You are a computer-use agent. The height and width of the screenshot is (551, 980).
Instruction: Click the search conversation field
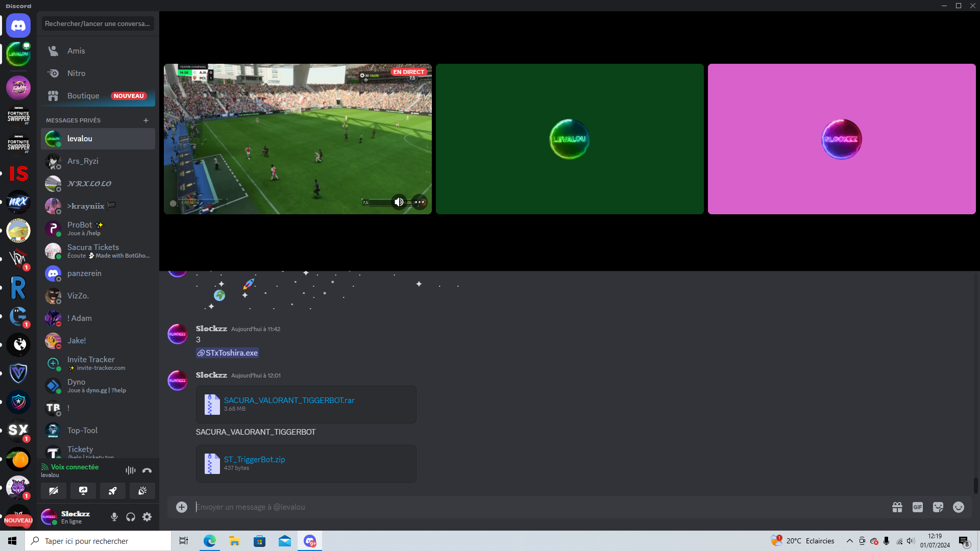point(98,23)
